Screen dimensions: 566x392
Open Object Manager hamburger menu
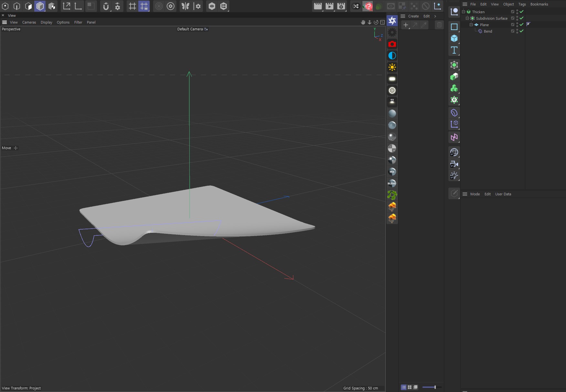click(465, 4)
